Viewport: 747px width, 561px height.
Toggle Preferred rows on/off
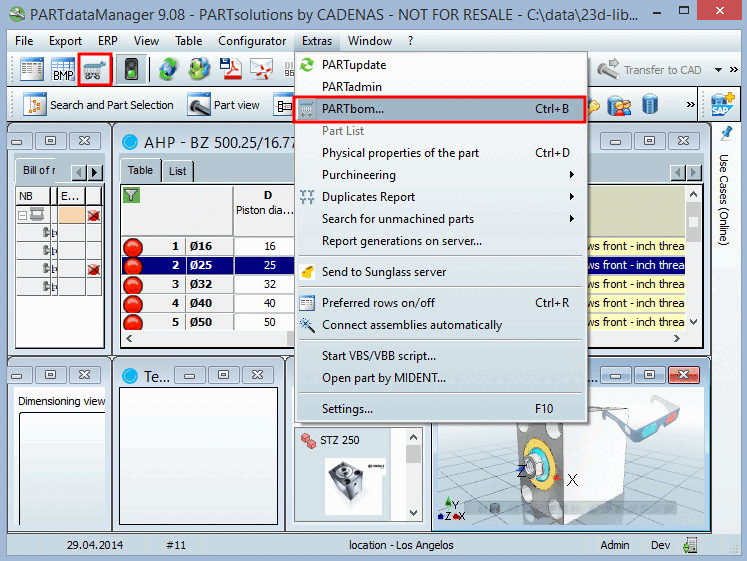coord(440,303)
